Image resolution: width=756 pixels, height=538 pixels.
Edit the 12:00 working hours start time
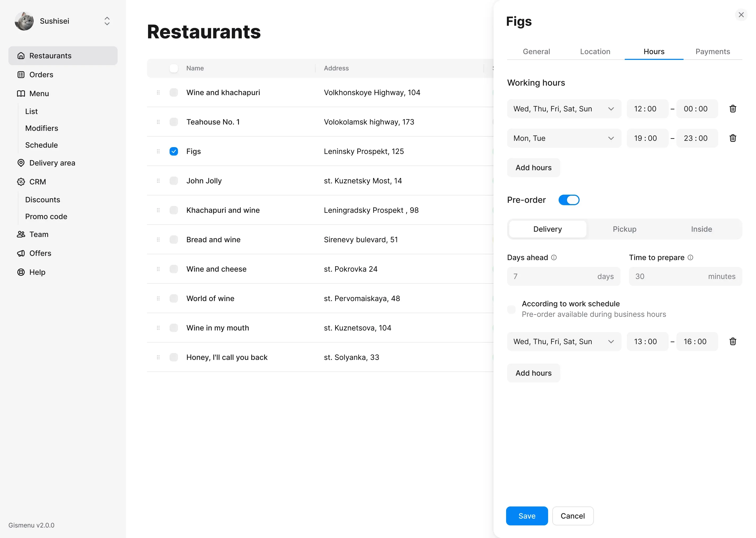[x=647, y=109]
